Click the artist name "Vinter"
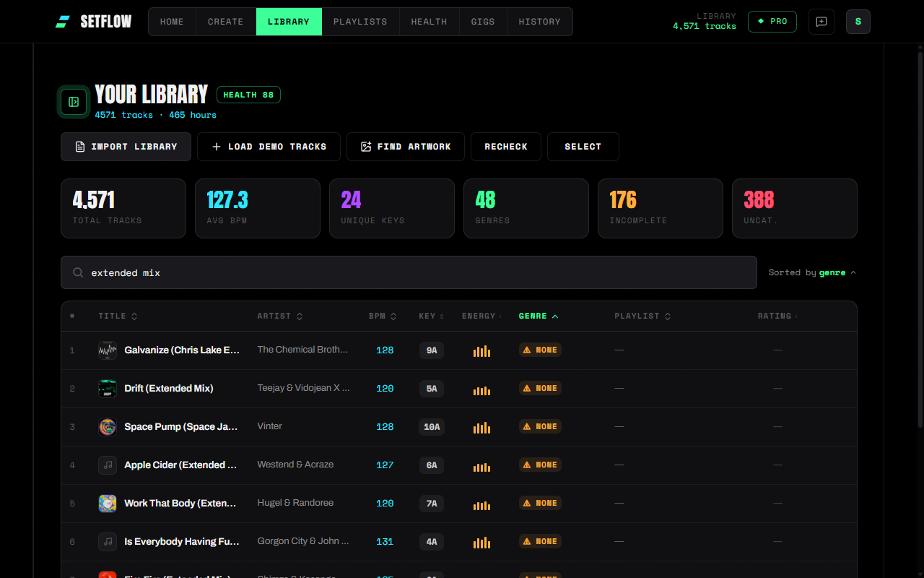 click(x=270, y=426)
